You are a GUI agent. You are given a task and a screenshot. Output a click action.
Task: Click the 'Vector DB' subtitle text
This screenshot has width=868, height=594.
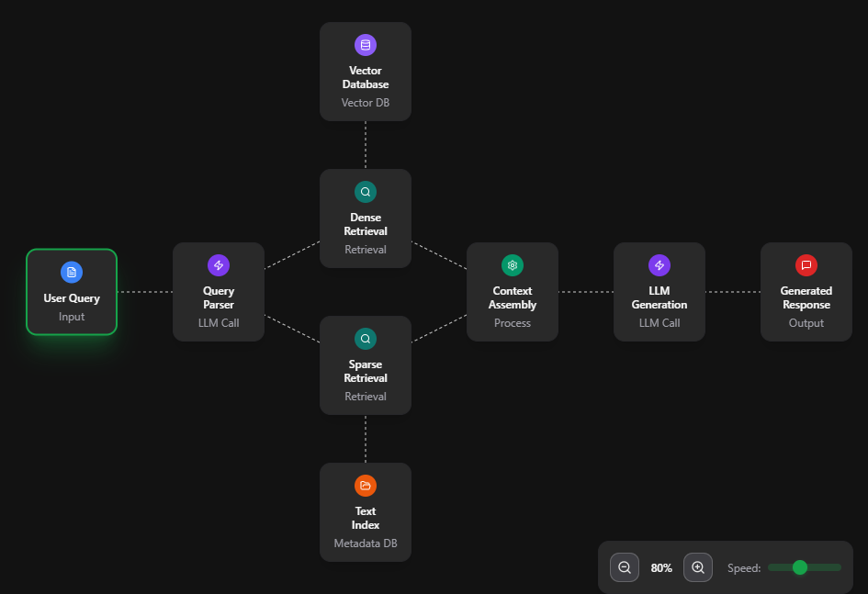coord(366,102)
